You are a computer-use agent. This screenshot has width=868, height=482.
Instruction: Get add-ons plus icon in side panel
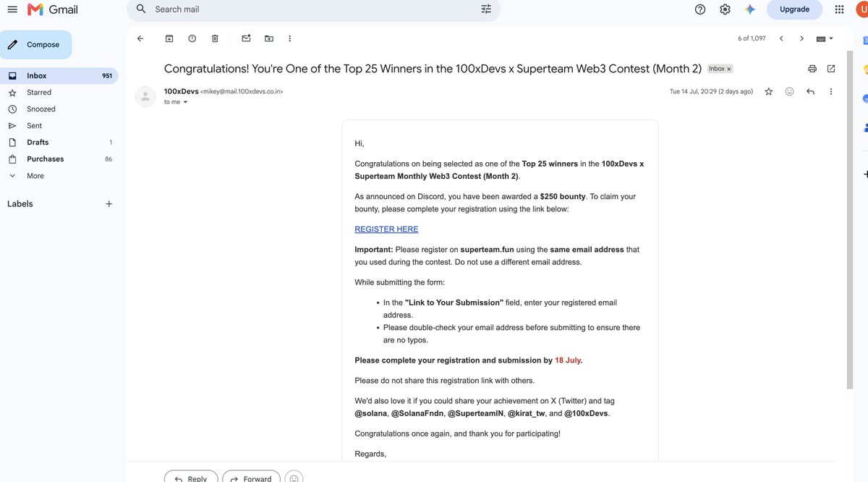865,174
